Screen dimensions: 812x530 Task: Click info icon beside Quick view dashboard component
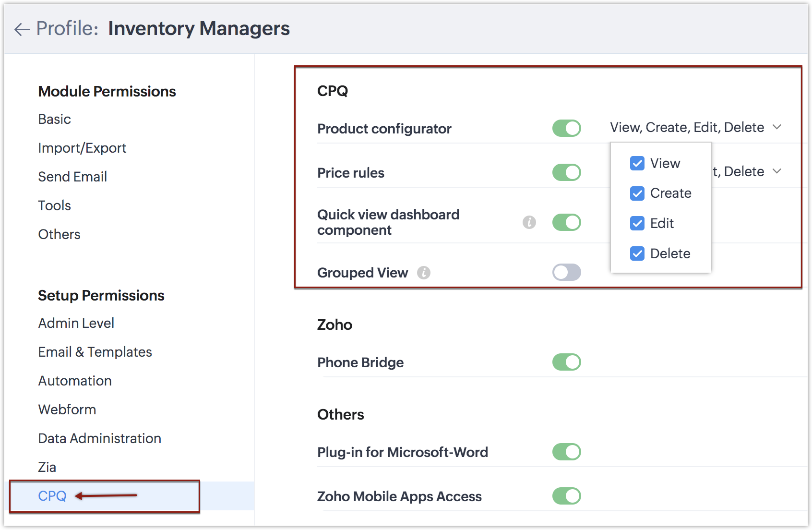pyautogui.click(x=529, y=222)
